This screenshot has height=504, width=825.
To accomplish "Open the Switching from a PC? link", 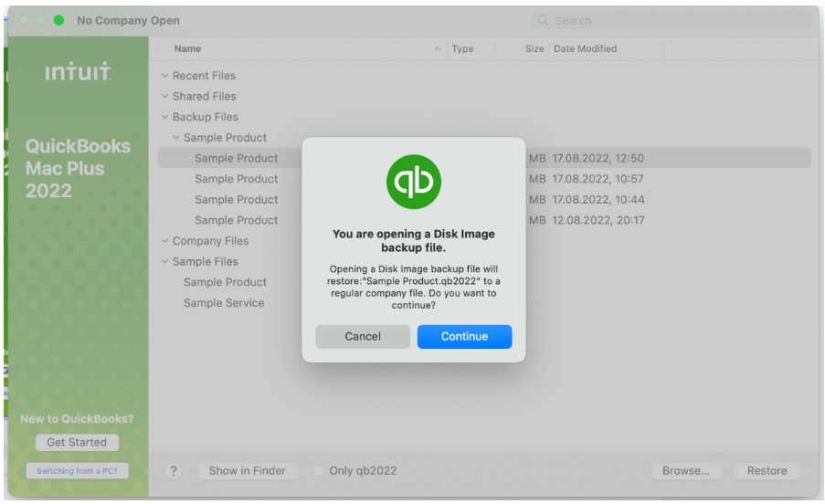I will pos(77,471).
